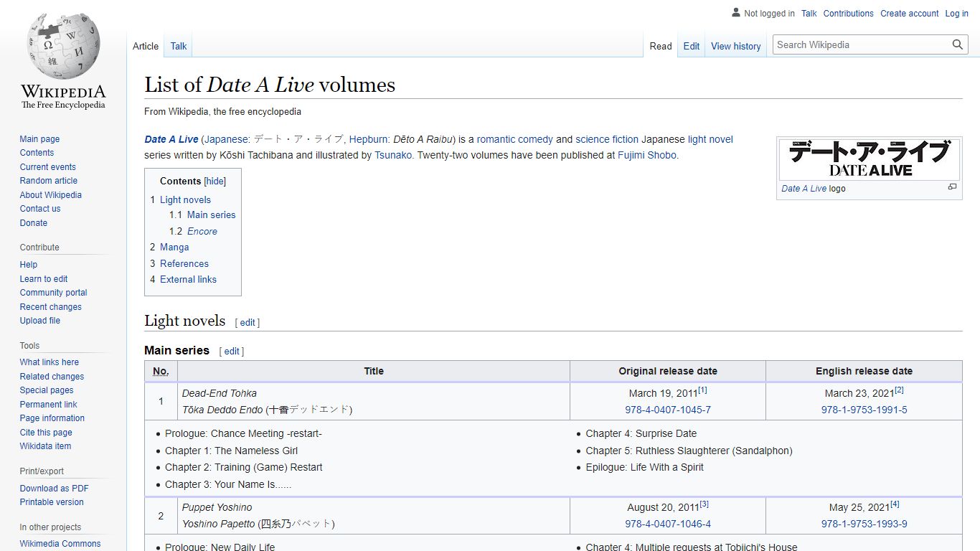This screenshot has height=551, width=980.
Task: Select the Read tab
Action: pyautogui.click(x=661, y=46)
